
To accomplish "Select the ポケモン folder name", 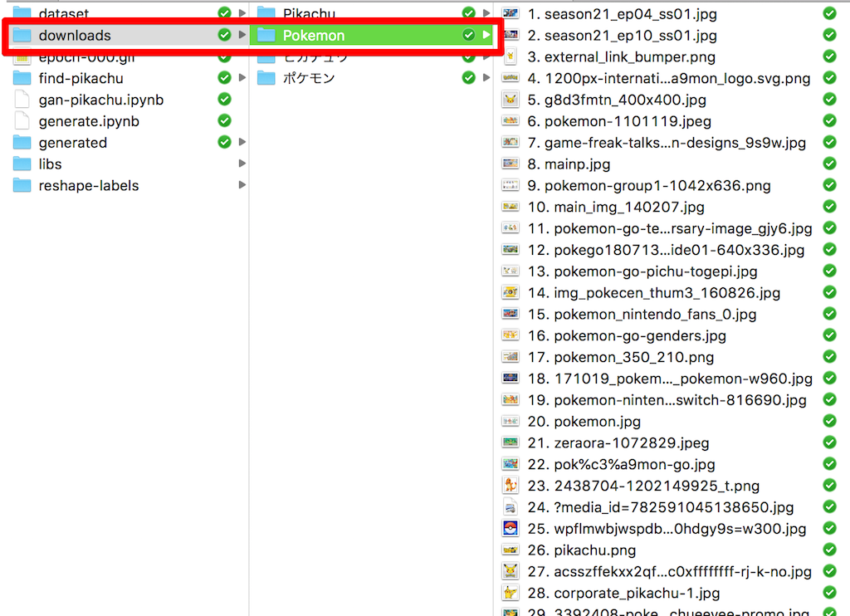I will point(309,79).
